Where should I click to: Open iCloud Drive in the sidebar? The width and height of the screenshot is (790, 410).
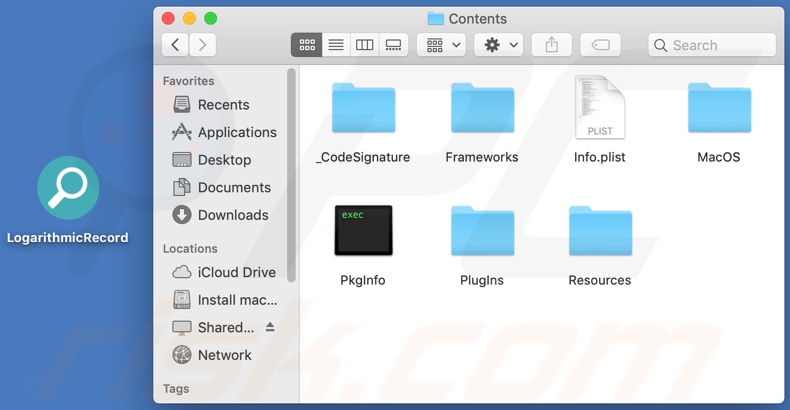(223, 272)
